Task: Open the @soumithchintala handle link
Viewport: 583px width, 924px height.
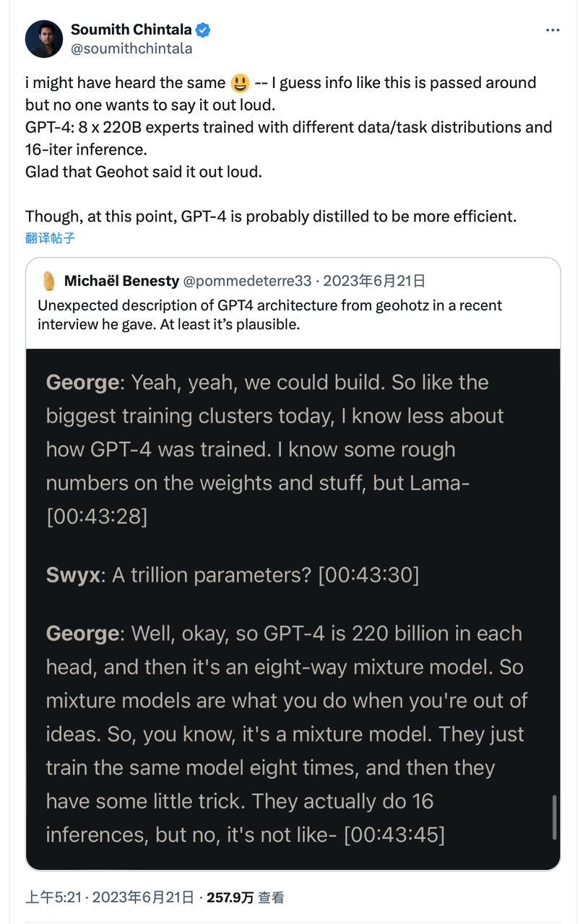Action: pos(131,49)
